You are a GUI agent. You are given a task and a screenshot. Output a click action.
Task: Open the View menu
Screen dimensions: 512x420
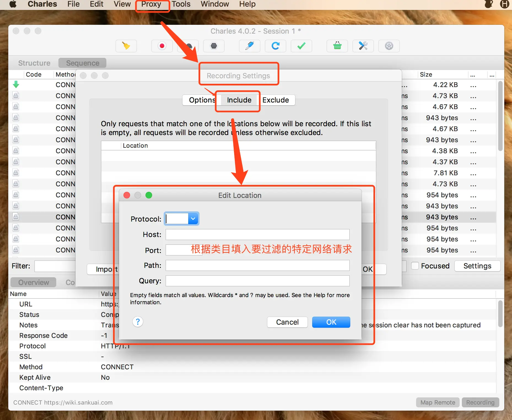(122, 4)
